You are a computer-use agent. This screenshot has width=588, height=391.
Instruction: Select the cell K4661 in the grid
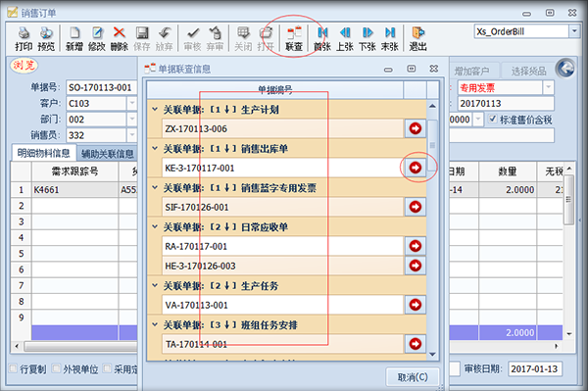pos(75,190)
